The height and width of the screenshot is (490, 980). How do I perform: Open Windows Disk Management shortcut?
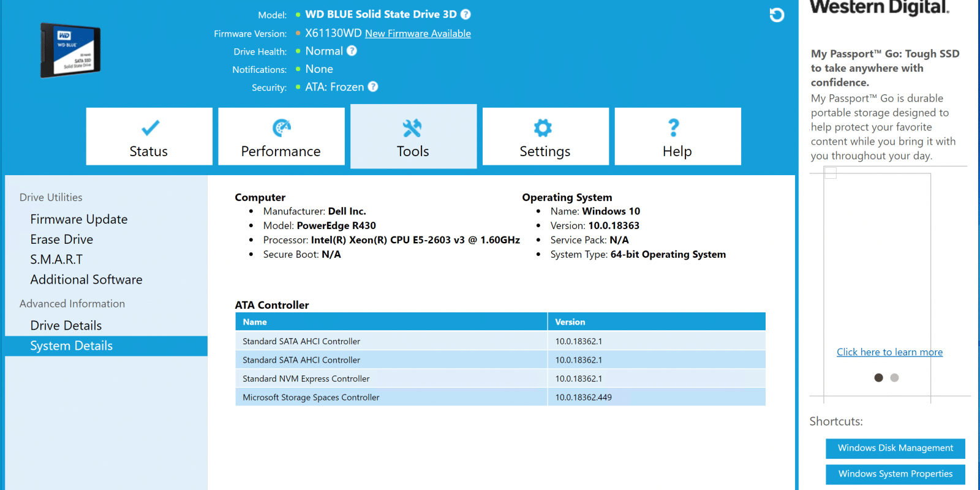click(x=895, y=448)
